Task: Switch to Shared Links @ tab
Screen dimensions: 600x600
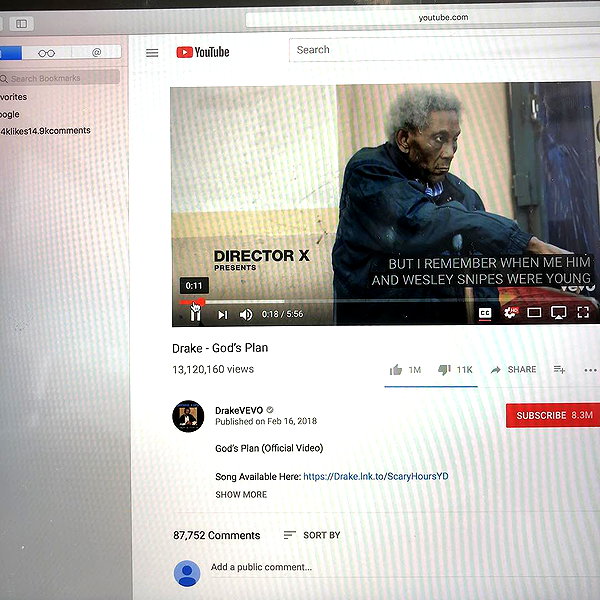Action: click(96, 52)
